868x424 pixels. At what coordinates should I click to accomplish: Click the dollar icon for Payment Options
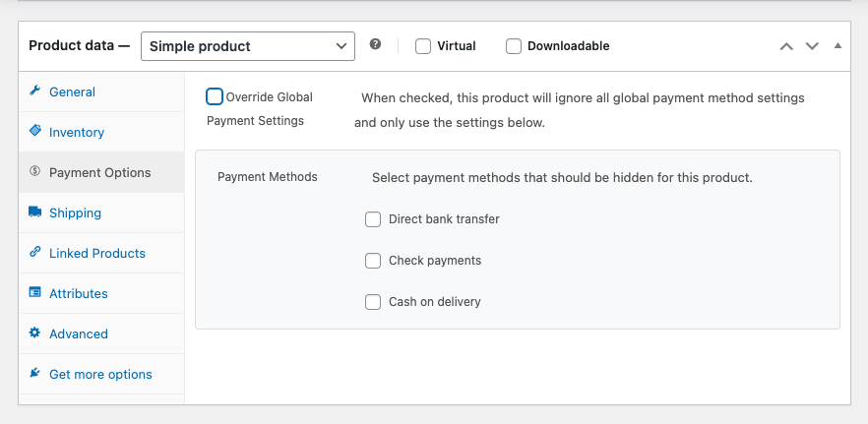coord(35,171)
